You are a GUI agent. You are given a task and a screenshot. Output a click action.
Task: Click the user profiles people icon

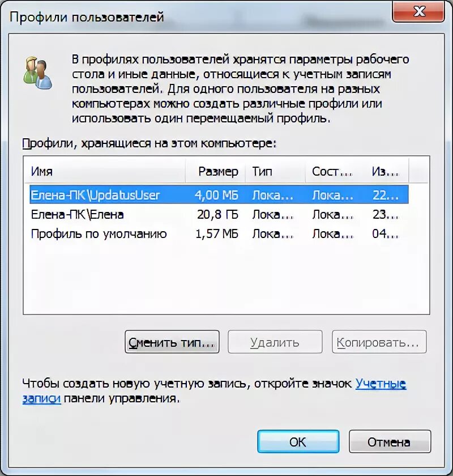(x=37, y=73)
